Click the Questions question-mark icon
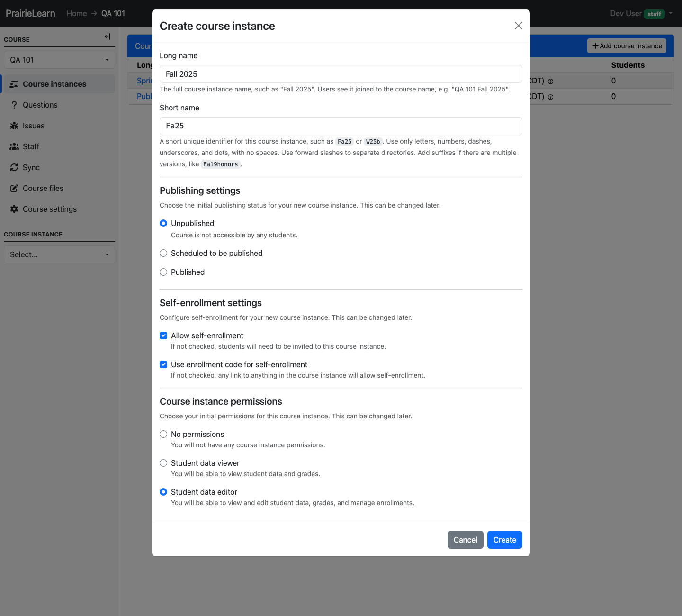Screen dimensions: 682x616 14,105
